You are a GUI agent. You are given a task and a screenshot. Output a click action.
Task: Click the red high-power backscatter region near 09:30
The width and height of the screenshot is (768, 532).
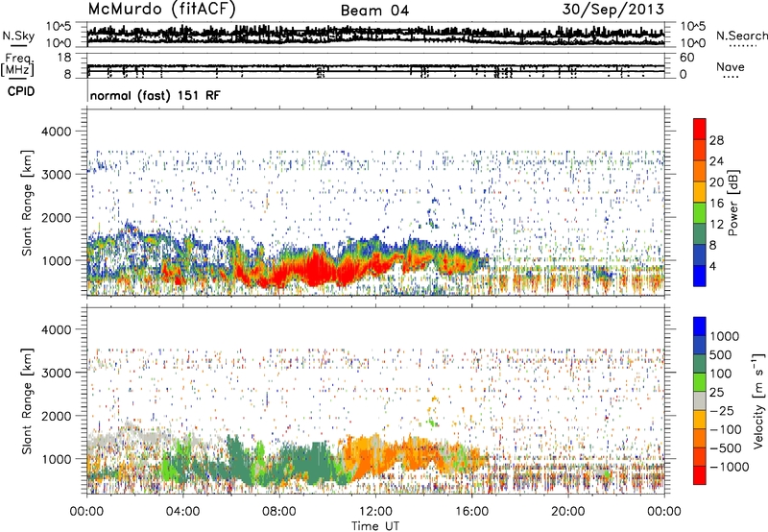tap(314, 267)
